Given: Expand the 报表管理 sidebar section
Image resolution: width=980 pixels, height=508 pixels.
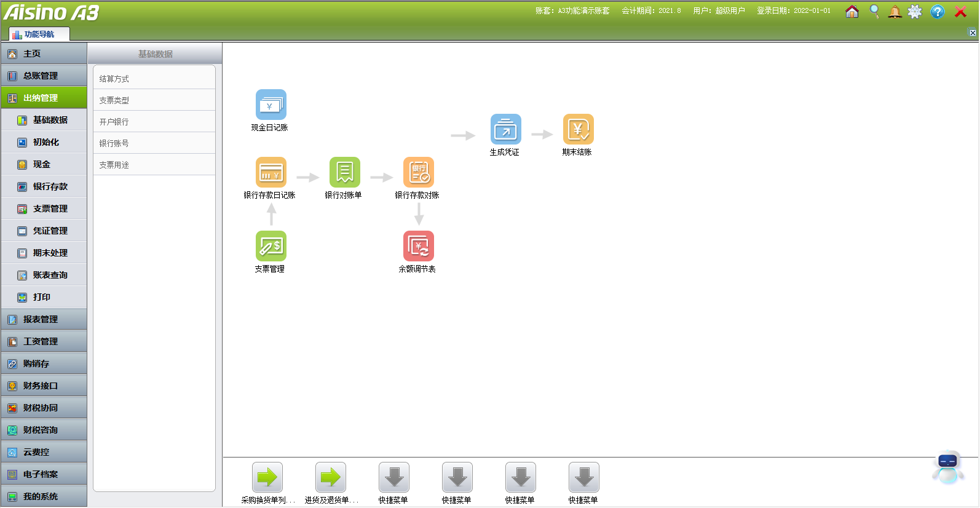Looking at the screenshot, I should pyautogui.click(x=44, y=319).
